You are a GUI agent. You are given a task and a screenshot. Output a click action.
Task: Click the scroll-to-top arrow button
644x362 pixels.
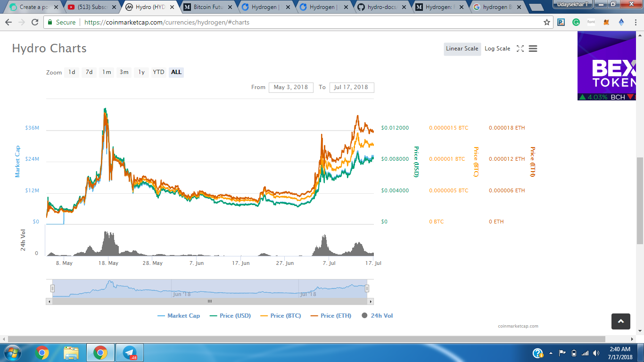[x=621, y=321]
